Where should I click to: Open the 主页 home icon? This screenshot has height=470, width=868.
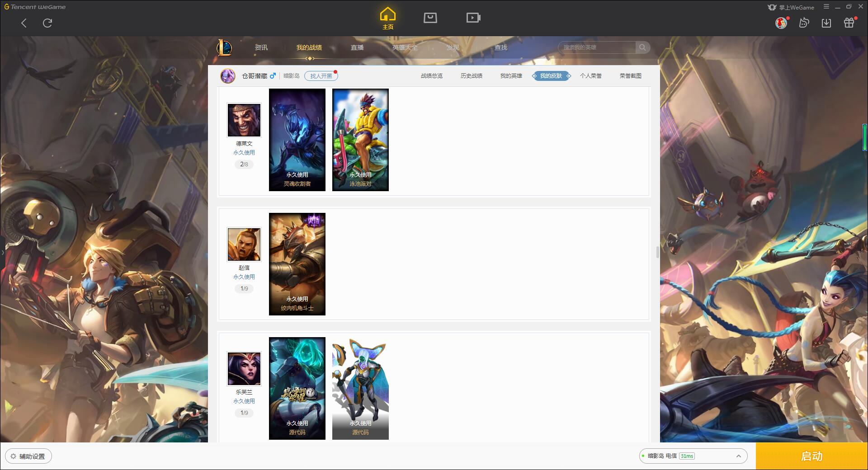[387, 19]
